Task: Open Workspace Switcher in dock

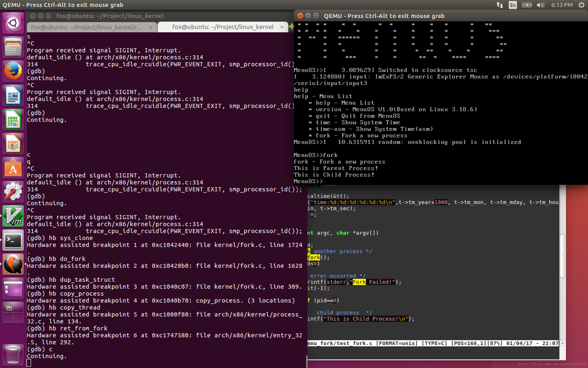Action: (x=13, y=313)
